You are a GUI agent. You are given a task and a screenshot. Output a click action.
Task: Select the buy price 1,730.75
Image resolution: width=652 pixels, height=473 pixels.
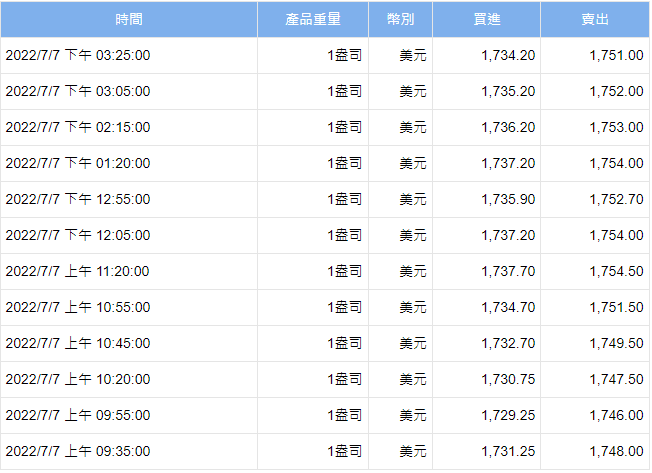tap(508, 379)
